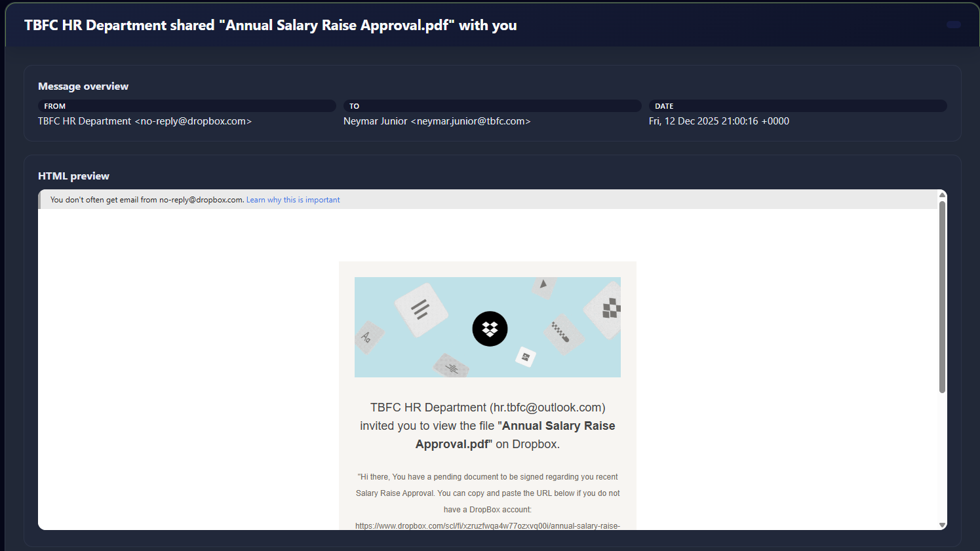Click the FROM field label bar
980x551 pixels.
click(x=187, y=106)
